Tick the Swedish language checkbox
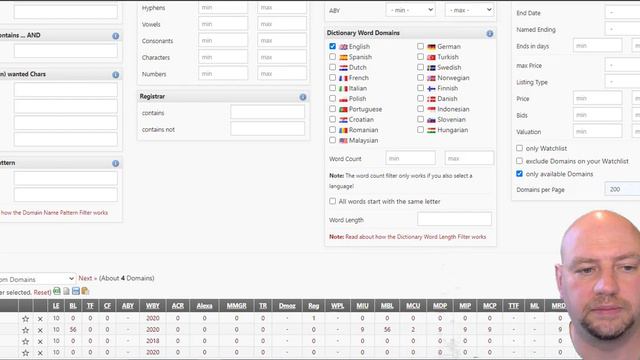 click(x=420, y=67)
